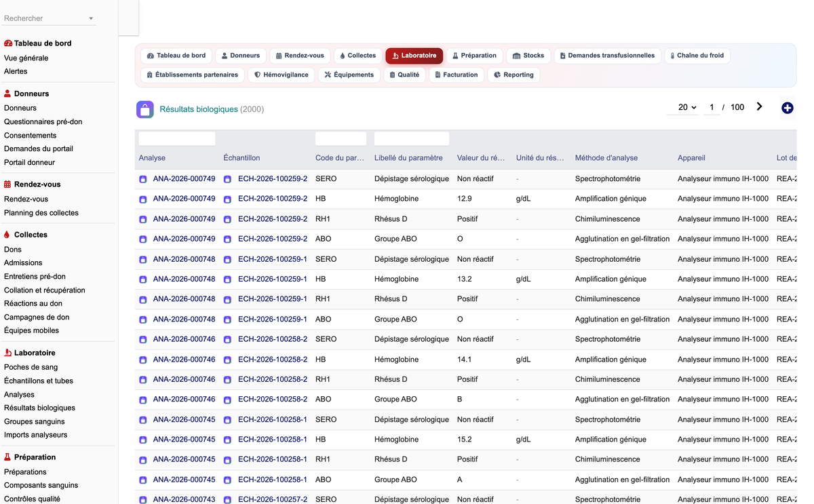Image resolution: width=814 pixels, height=504 pixels.
Task: Open the Donneurs tab
Action: click(241, 56)
